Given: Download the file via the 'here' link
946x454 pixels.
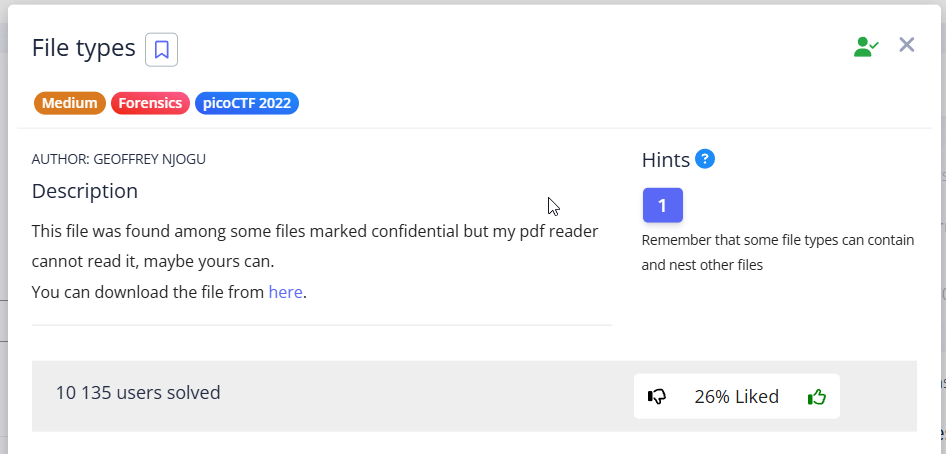Looking at the screenshot, I should point(285,293).
